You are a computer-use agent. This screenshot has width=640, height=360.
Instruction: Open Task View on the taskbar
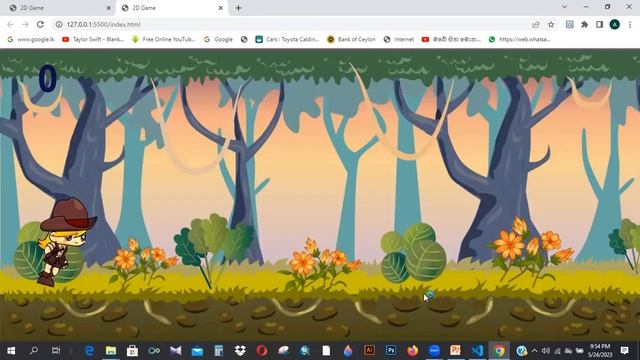56,351
